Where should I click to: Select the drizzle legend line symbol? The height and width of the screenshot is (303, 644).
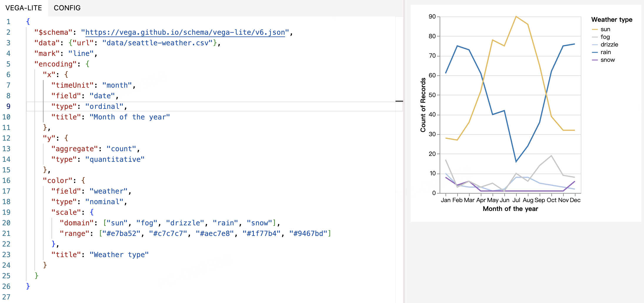pyautogui.click(x=595, y=45)
